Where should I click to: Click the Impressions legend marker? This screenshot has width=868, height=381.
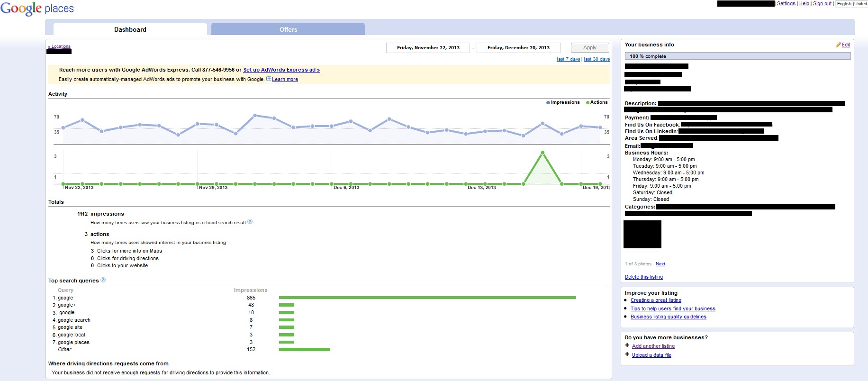[548, 102]
